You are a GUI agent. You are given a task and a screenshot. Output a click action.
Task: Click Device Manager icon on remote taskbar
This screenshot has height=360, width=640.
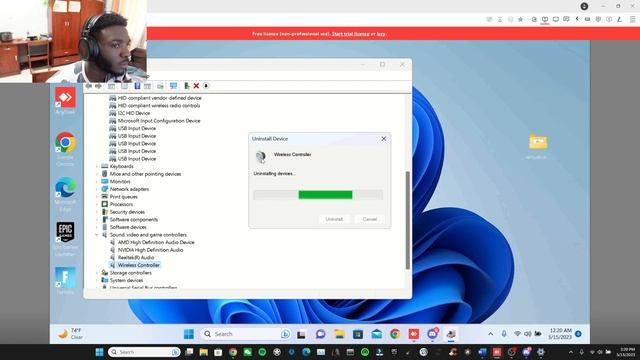pos(451,334)
